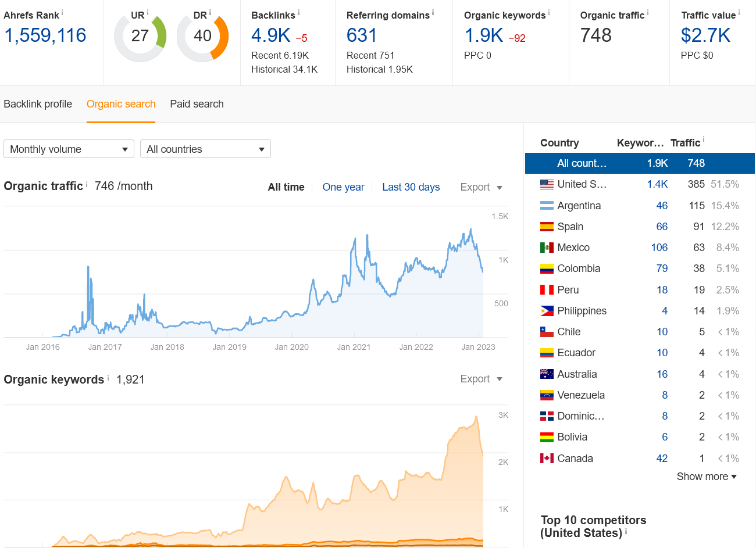
Task: Click the UR 27 gauge
Action: point(140,36)
